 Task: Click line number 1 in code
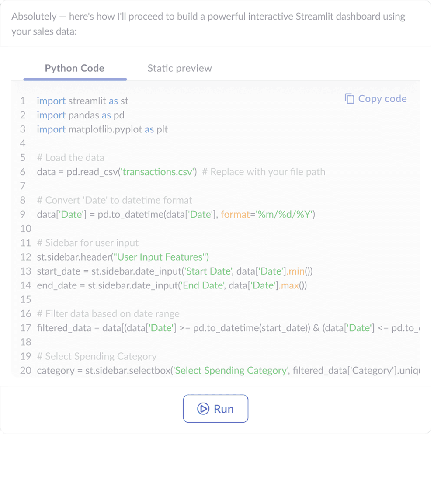(x=22, y=101)
